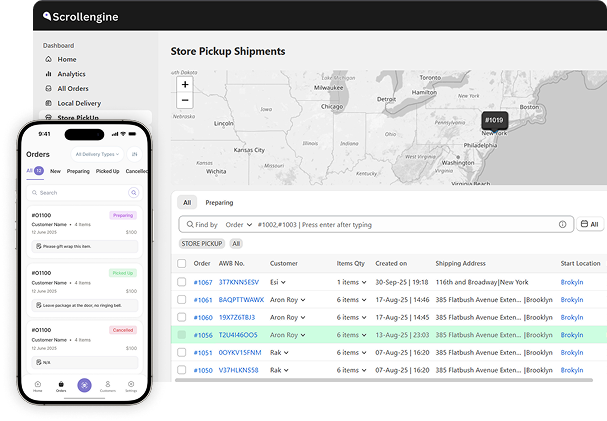This screenshot has width=607, height=421.
Task: Expand the Esi customer dropdown
Action: [283, 282]
